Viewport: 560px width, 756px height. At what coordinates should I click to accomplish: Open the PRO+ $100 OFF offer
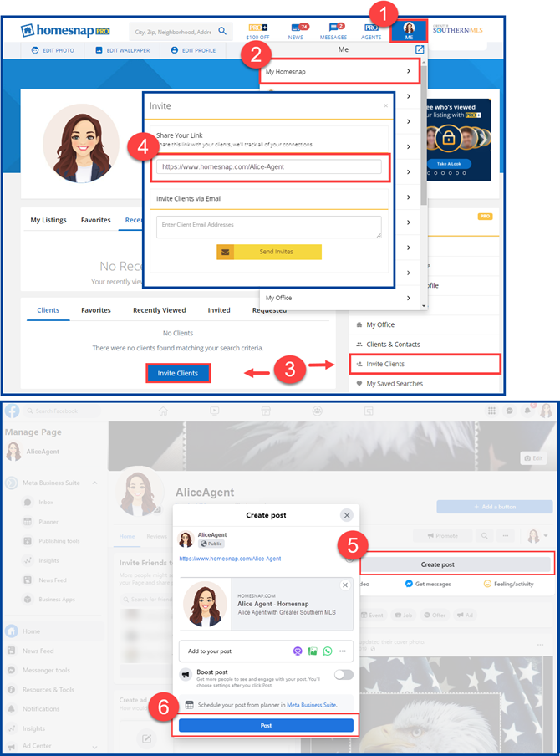(x=257, y=31)
